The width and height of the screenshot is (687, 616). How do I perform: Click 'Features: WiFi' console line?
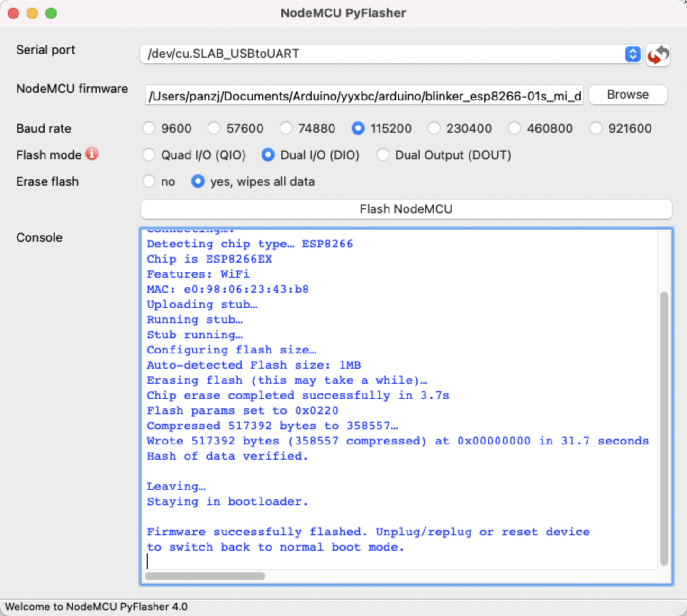[x=198, y=274]
